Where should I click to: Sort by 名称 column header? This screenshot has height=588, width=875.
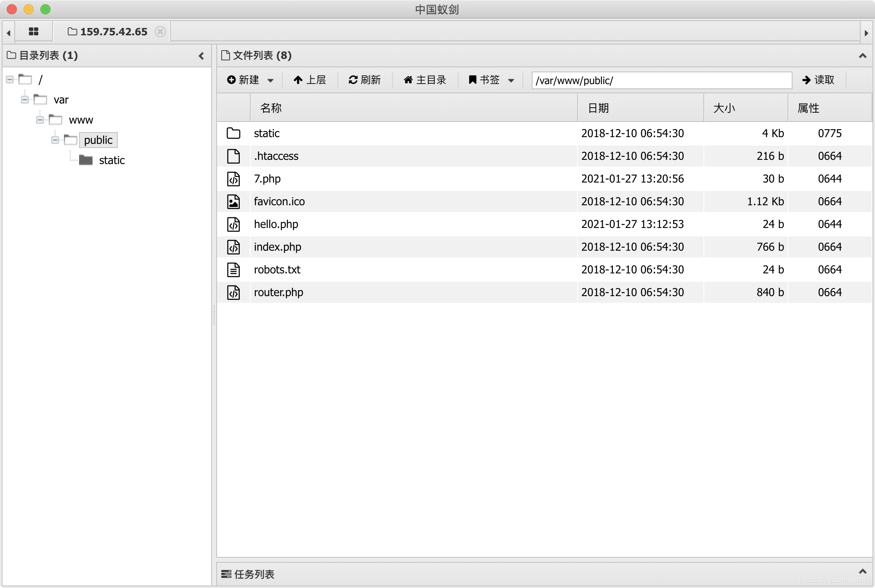(414, 108)
